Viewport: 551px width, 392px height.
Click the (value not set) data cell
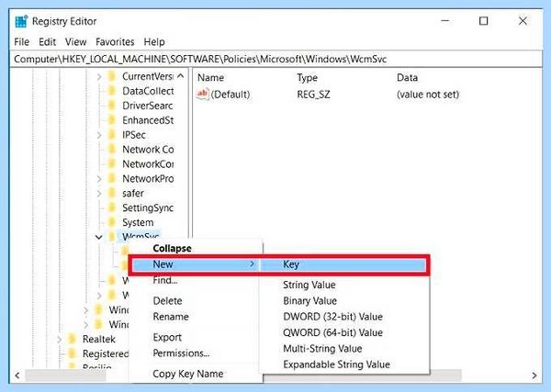tap(428, 95)
